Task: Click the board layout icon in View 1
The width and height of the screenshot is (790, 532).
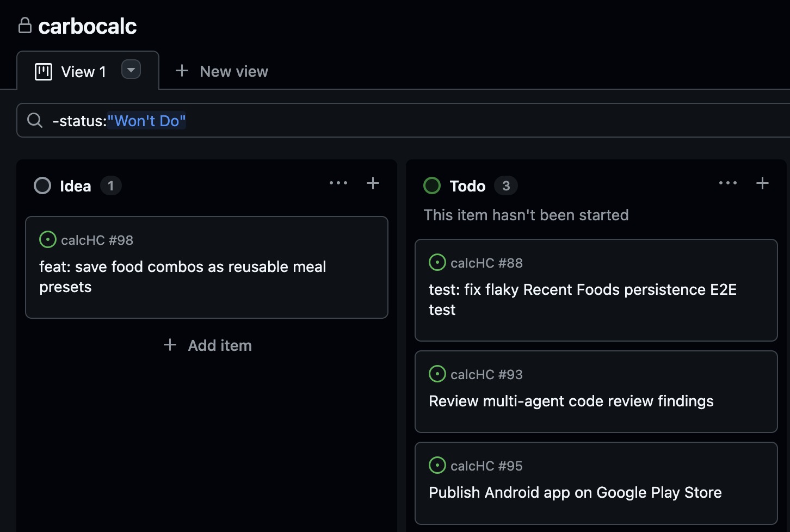Action: [44, 72]
